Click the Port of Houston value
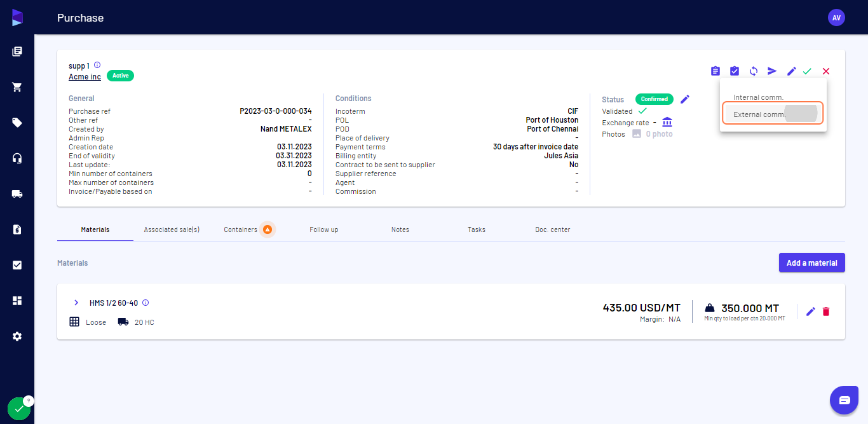Screen dimensions: 868x424 point(552,120)
